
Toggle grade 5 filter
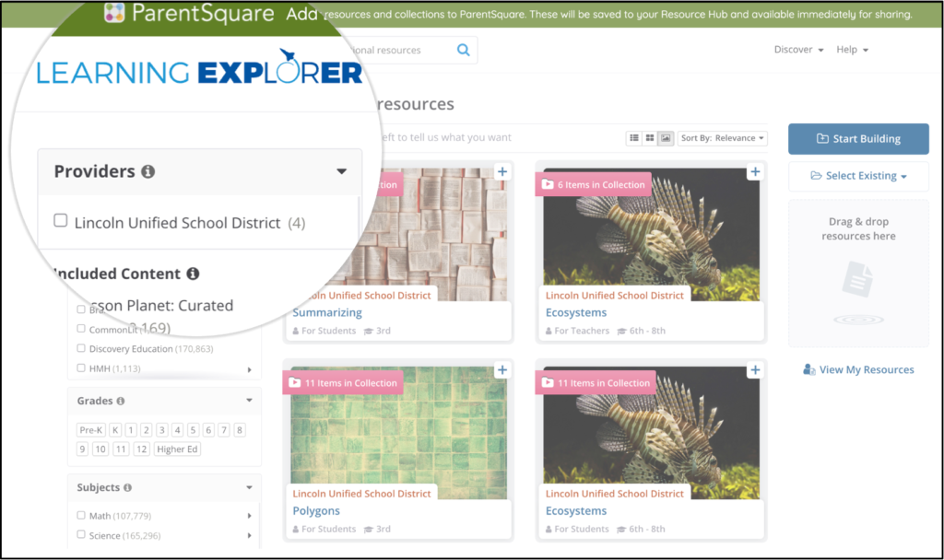click(x=194, y=430)
